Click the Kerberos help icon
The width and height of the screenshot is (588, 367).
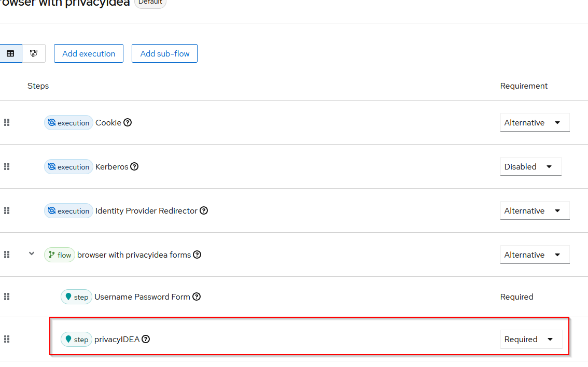click(x=134, y=167)
